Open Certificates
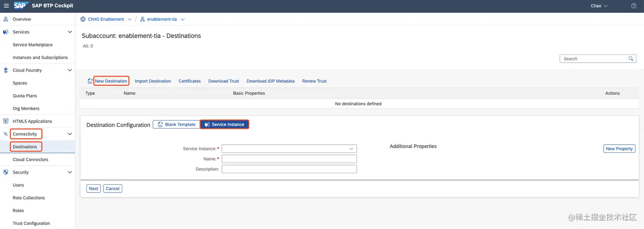Image resolution: width=644 pixels, height=229 pixels. click(x=190, y=81)
